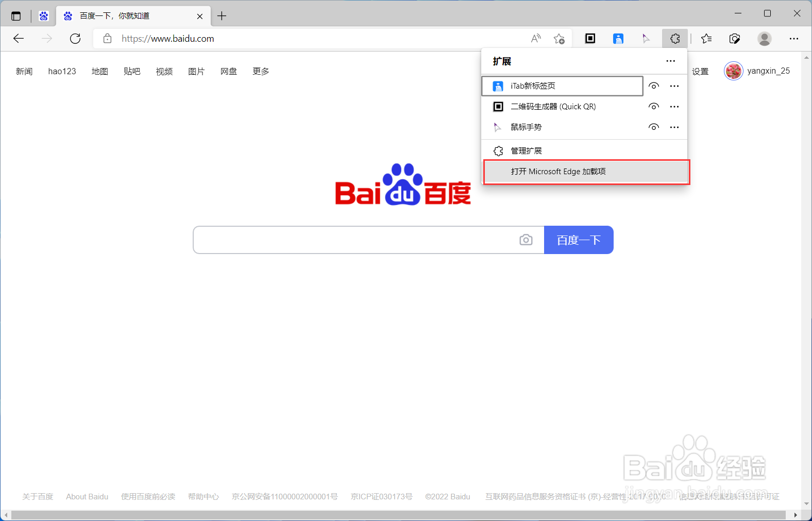Select 鼠标手势 extension entry
812x521 pixels.
tap(562, 127)
